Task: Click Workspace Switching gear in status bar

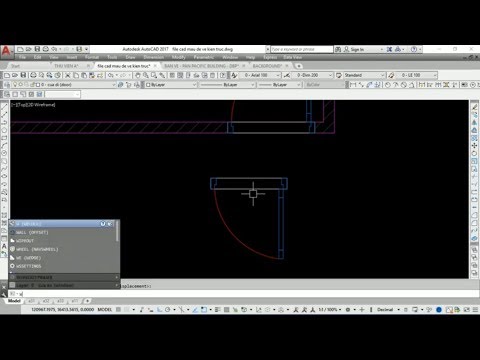Action: coord(348,310)
